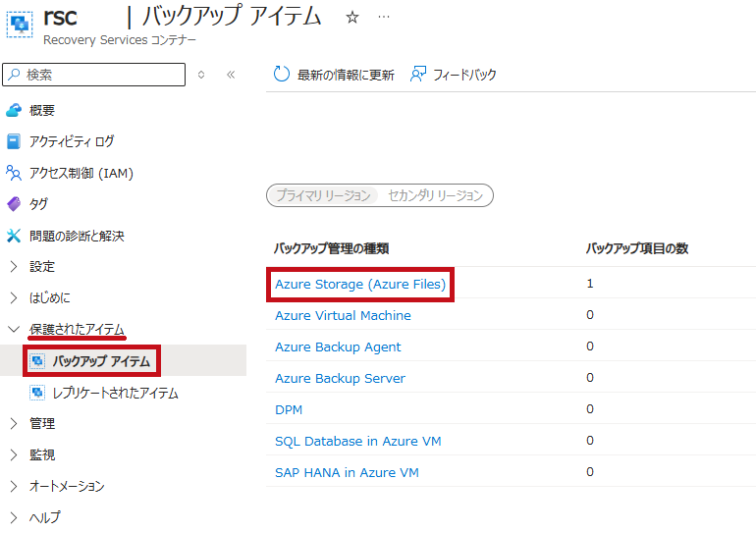Screen dimensions: 756x533
Task: Click the up-down sort arrows beside search
Action: click(x=201, y=75)
